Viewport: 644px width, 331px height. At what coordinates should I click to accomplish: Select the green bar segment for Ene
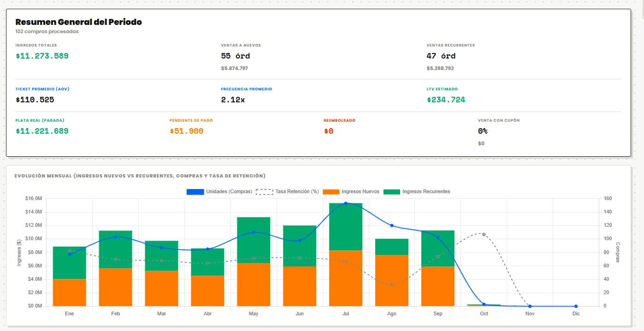point(70,263)
